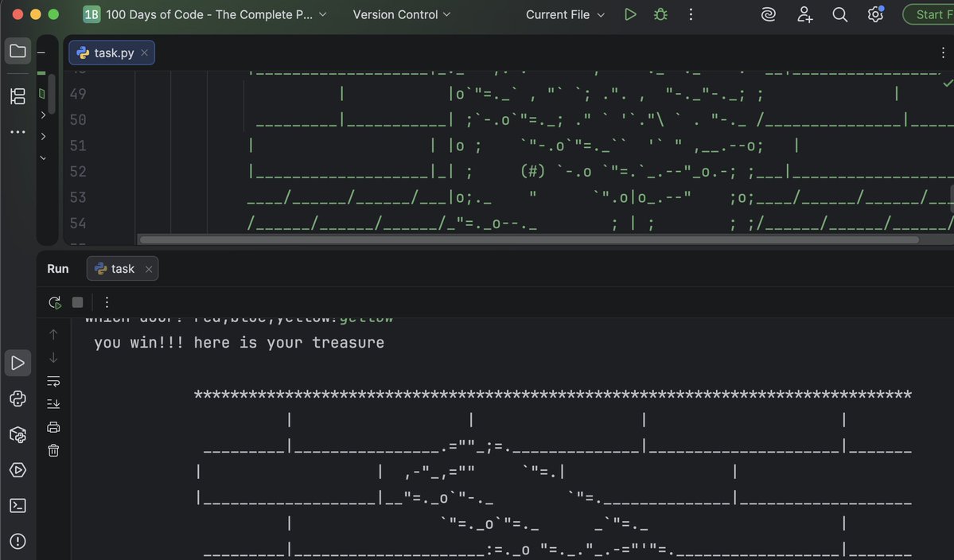
Task: Click line number 51 in gutter
Action: (x=78, y=146)
